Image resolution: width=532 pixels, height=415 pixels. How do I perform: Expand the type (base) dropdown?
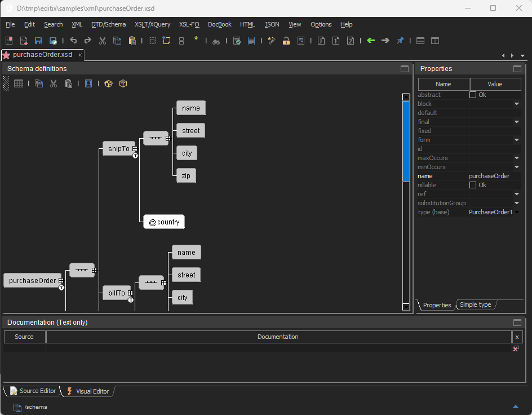[x=516, y=212]
